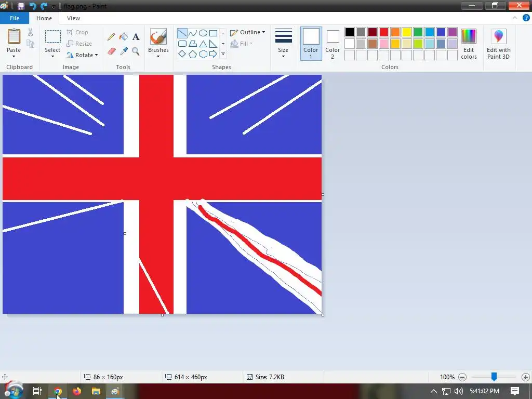Click the Cut scissors icon
The image size is (532, 399).
31,32
